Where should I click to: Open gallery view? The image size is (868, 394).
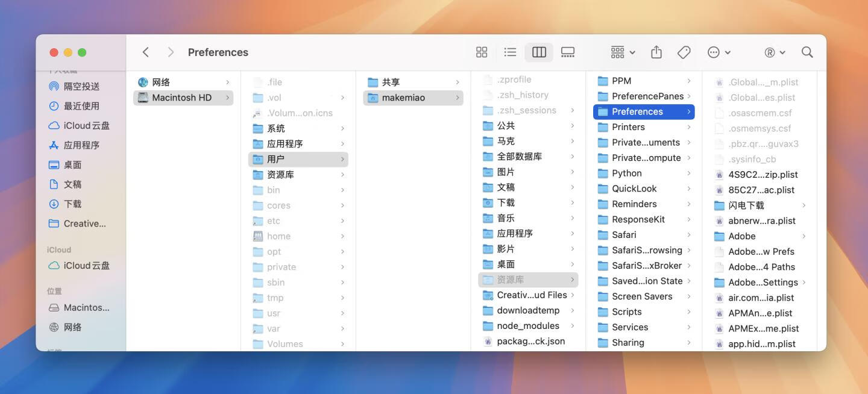567,52
